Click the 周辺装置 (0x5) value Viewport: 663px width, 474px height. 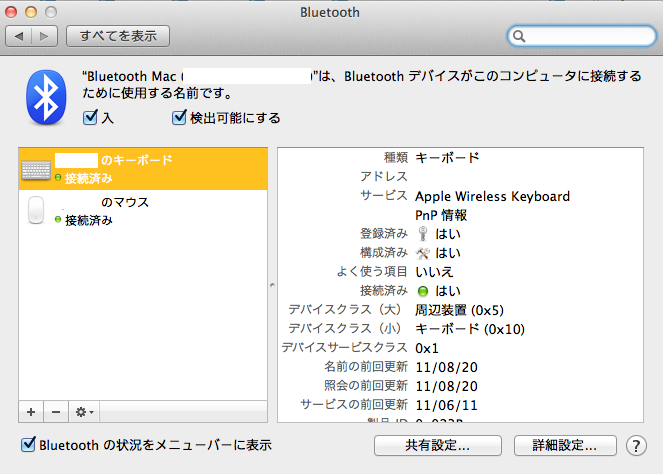click(x=459, y=310)
